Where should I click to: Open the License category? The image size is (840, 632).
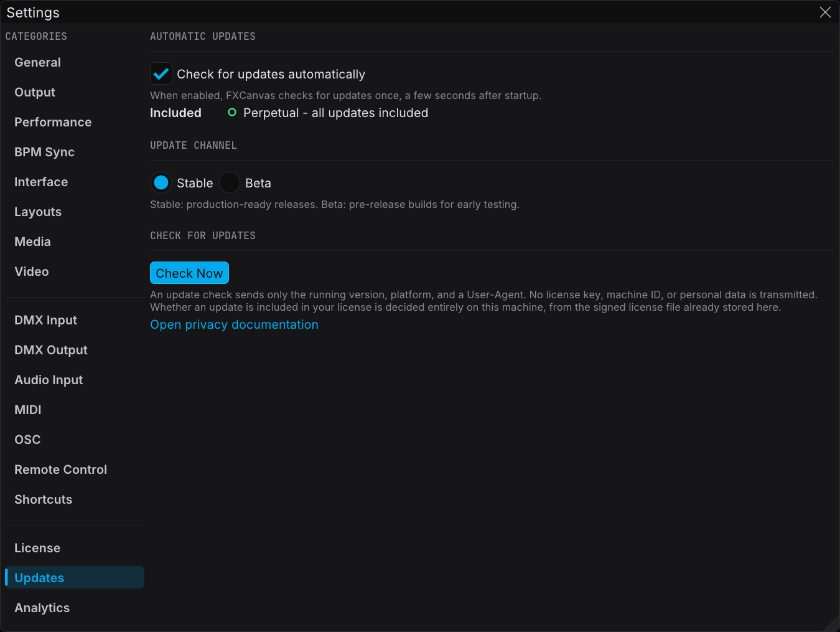coord(75,548)
